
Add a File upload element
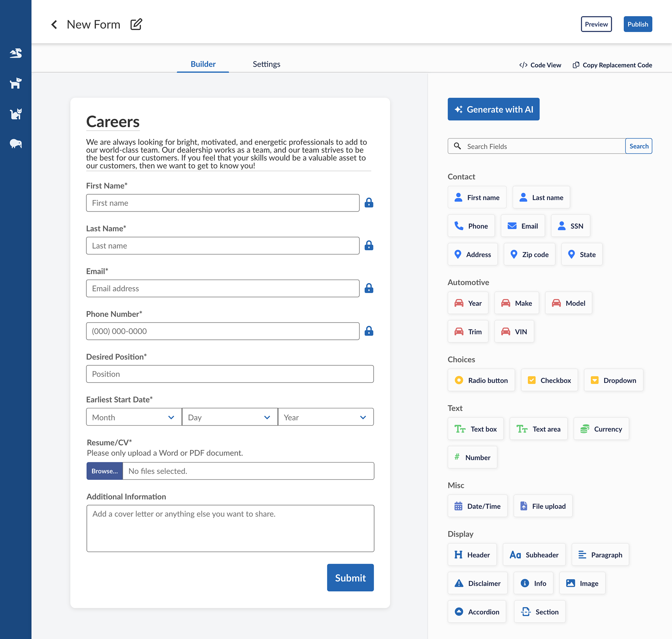pos(543,506)
